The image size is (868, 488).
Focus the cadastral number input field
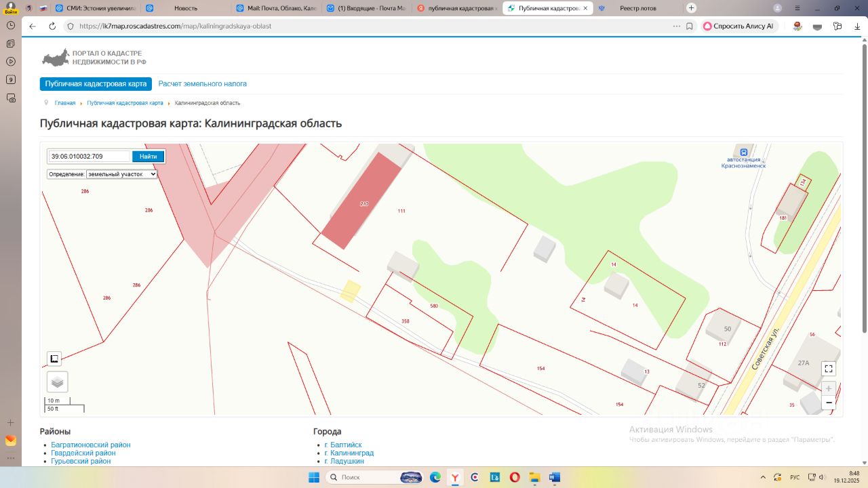[x=90, y=157]
